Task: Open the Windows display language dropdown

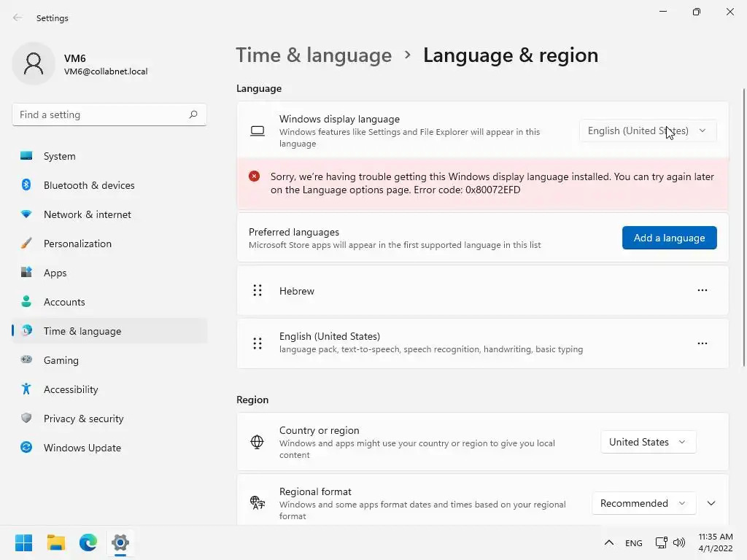Action: point(648,131)
